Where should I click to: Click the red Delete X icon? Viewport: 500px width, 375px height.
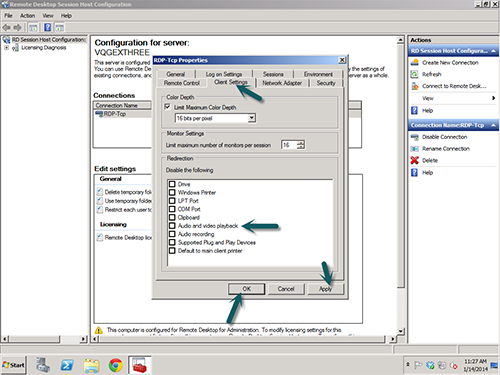point(414,160)
